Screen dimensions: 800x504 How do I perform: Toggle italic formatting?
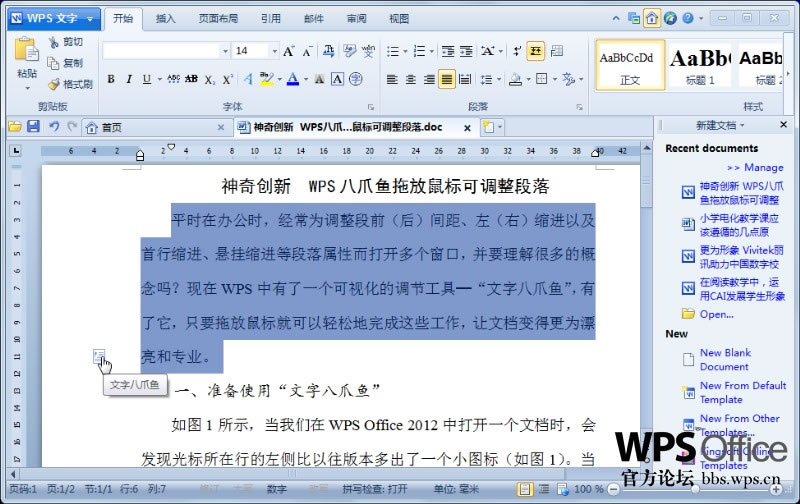[x=129, y=79]
